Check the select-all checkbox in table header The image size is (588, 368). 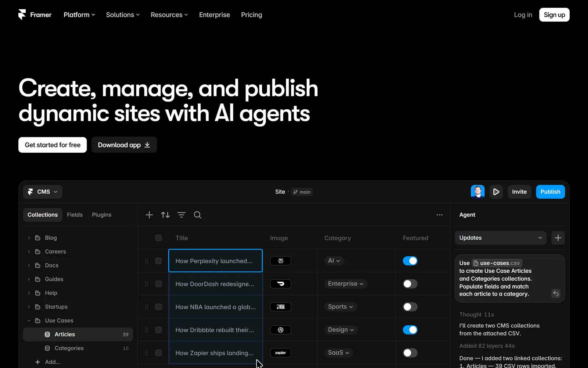158,238
